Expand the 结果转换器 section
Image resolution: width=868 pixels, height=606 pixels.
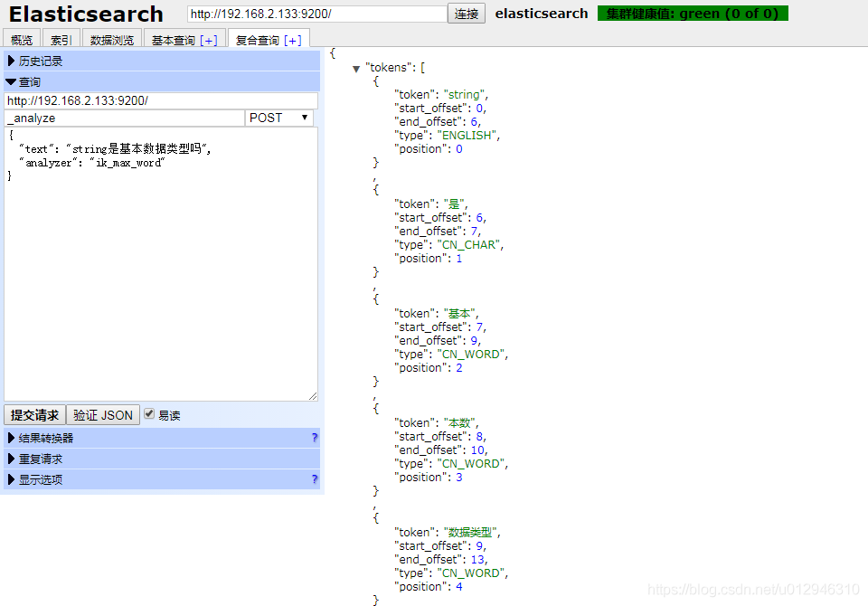(x=162, y=438)
